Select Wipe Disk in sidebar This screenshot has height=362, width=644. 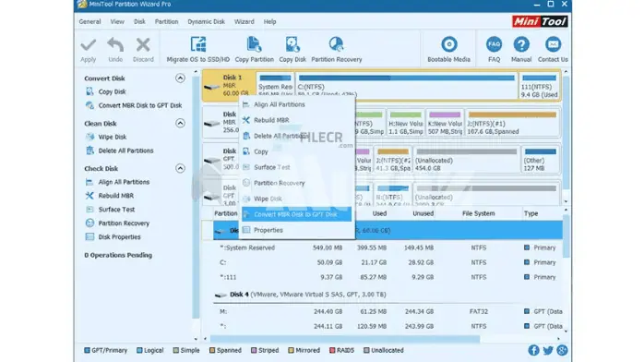pyautogui.click(x=106, y=137)
